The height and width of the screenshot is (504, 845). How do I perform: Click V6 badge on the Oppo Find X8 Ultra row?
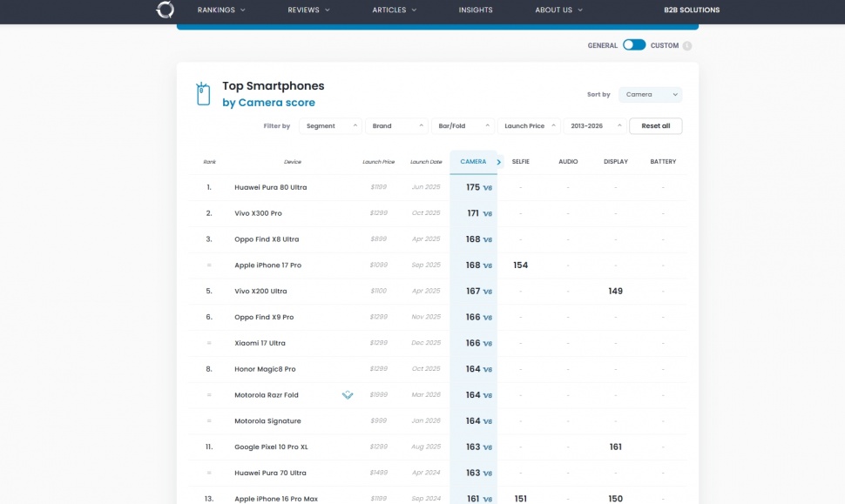[488, 239]
